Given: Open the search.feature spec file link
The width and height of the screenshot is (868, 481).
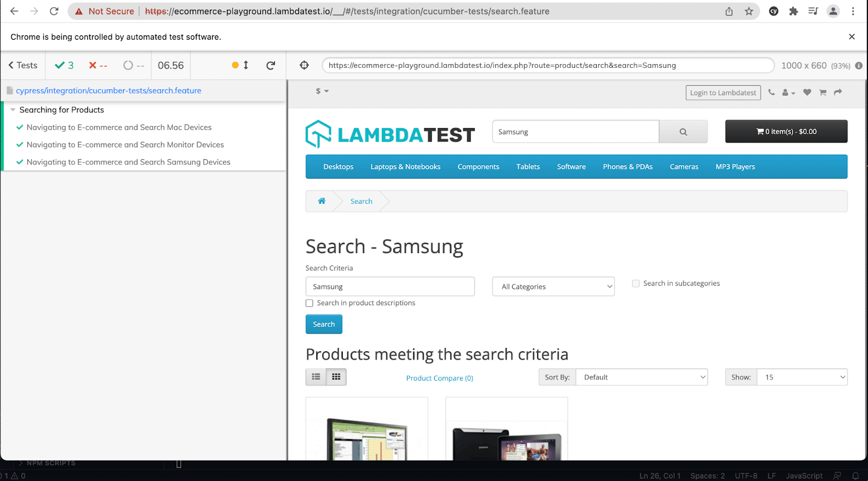Looking at the screenshot, I should (x=108, y=91).
